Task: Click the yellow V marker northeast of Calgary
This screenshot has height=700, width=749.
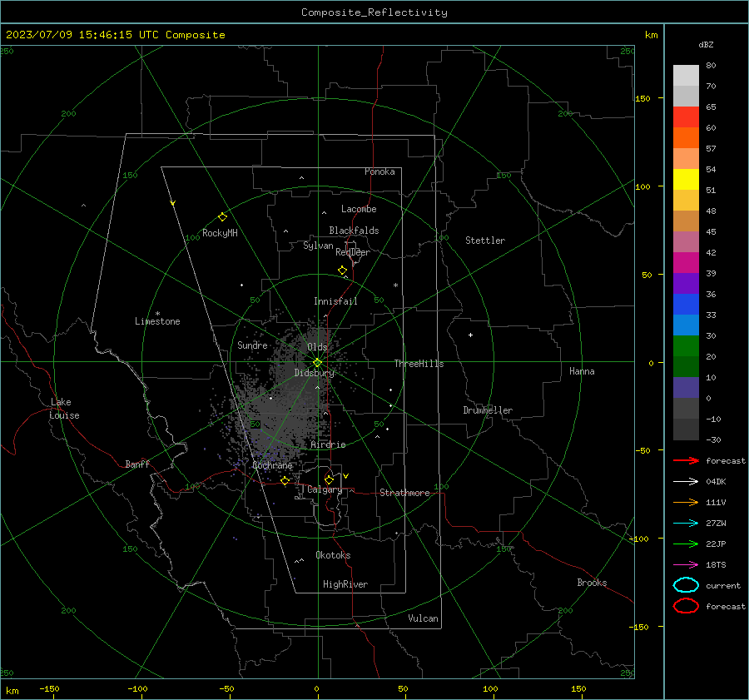Action: (346, 476)
